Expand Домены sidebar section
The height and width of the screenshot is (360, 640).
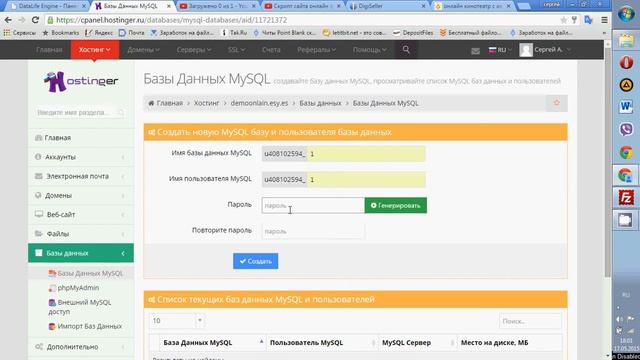click(x=81, y=196)
